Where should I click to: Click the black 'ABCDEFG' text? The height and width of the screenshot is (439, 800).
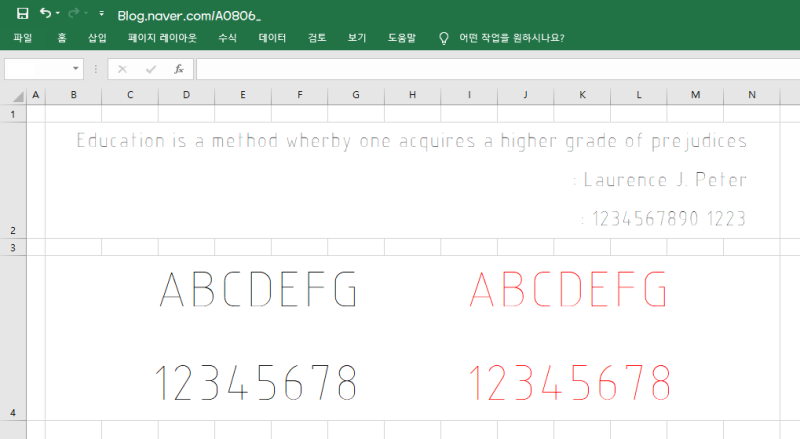[258, 289]
